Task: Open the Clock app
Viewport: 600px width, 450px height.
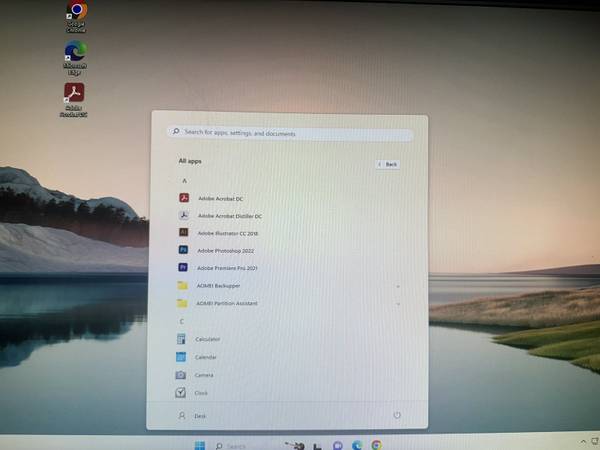Action: pos(201,393)
